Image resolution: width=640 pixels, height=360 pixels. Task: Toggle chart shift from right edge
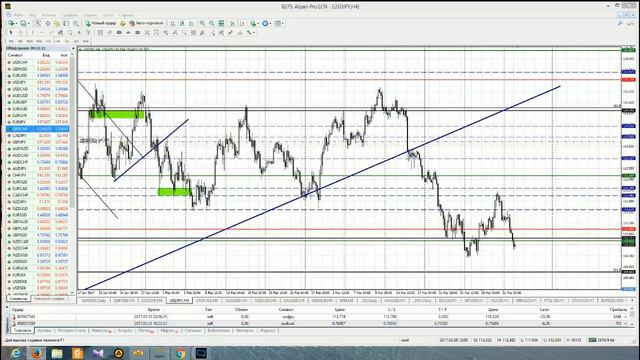point(242,23)
